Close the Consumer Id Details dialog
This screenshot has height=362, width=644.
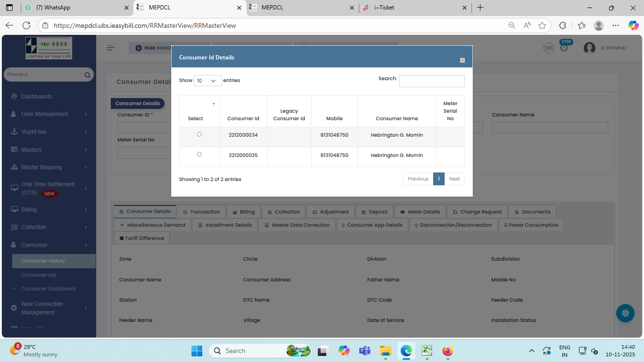pos(462,60)
